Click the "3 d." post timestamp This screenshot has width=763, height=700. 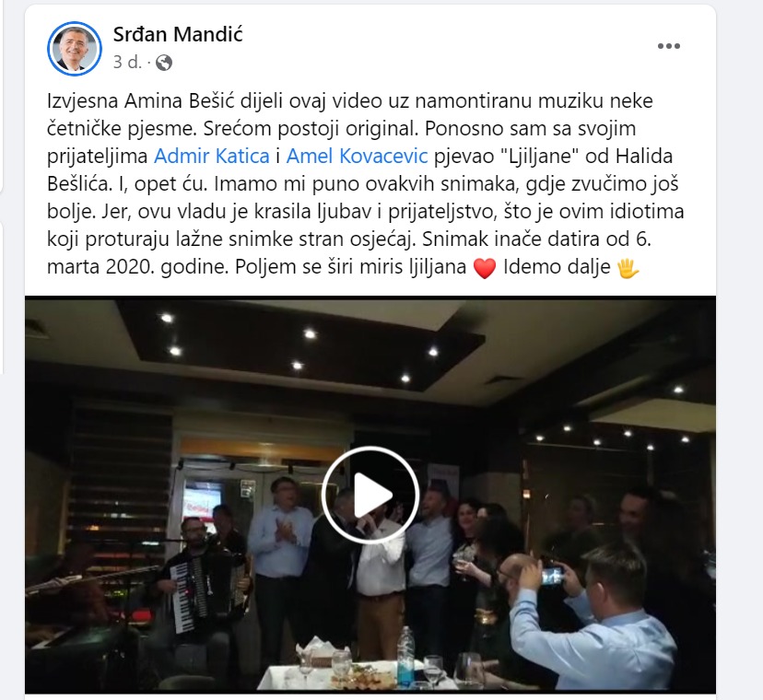(x=127, y=63)
